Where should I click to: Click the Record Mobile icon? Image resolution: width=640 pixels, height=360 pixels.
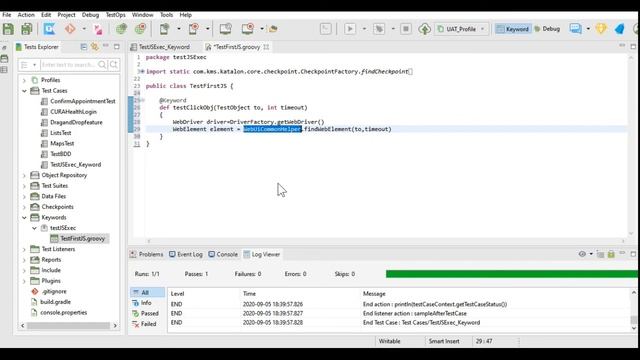pos(193,29)
